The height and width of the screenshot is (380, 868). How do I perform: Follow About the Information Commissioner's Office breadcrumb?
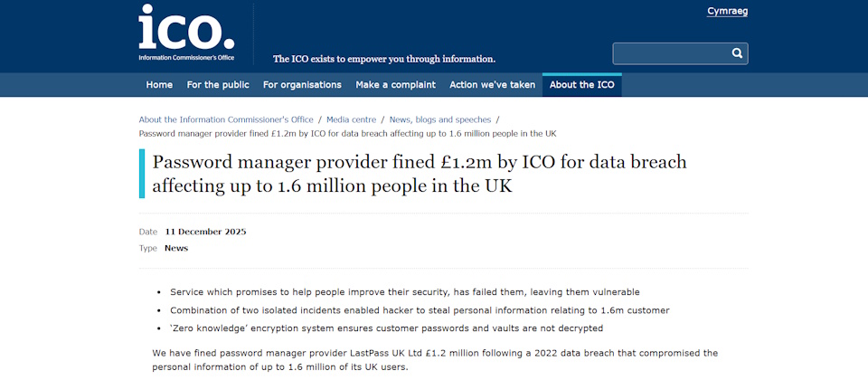(x=226, y=119)
